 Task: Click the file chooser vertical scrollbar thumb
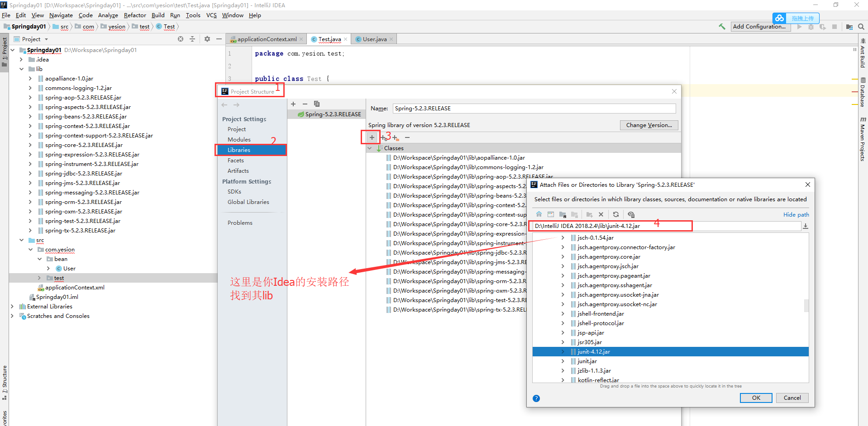click(806, 306)
